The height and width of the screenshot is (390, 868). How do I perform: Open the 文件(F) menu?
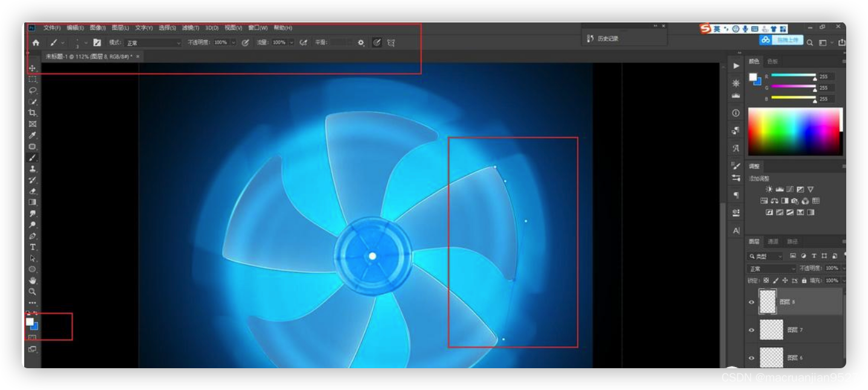point(52,28)
